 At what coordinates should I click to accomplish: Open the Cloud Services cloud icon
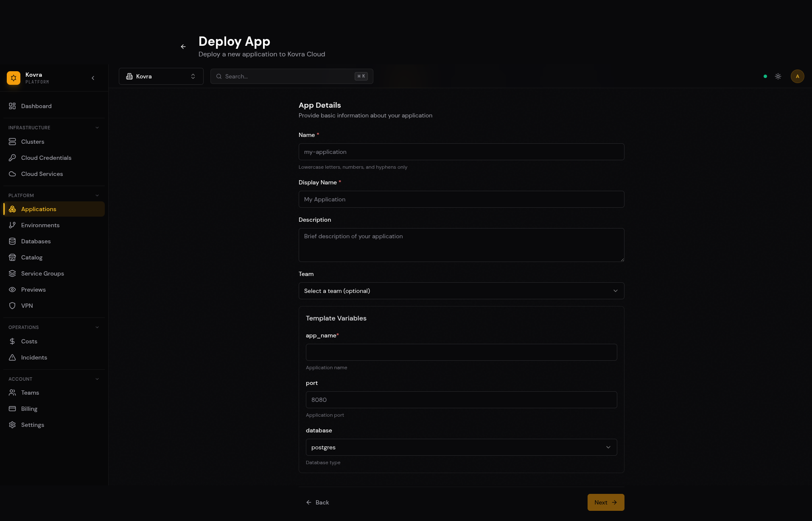[12, 174]
